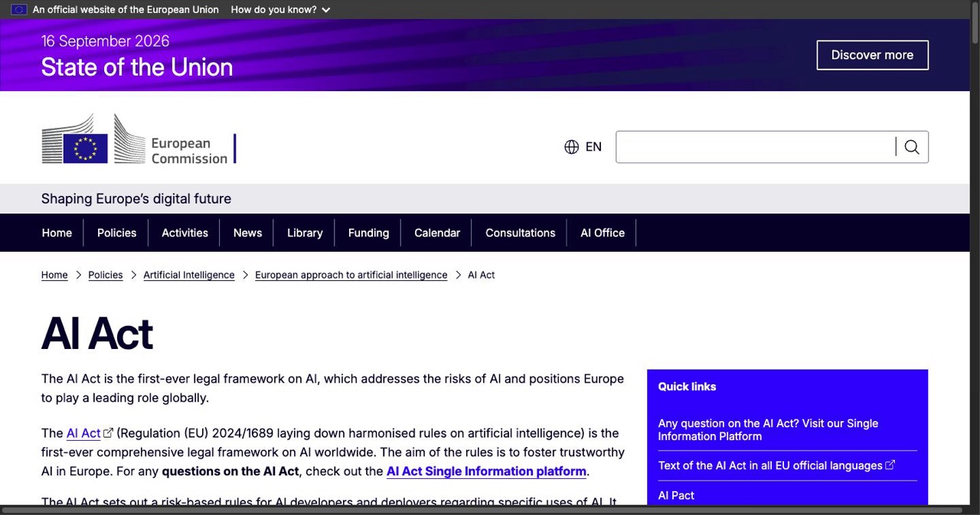Click external link icon beside AI Act link
980x515 pixels.
pos(109,433)
